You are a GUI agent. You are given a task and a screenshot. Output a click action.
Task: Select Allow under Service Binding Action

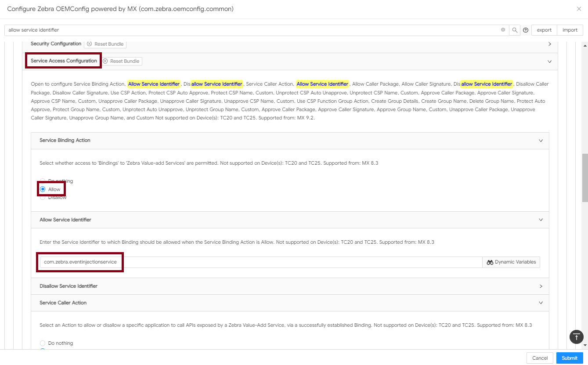pos(43,189)
